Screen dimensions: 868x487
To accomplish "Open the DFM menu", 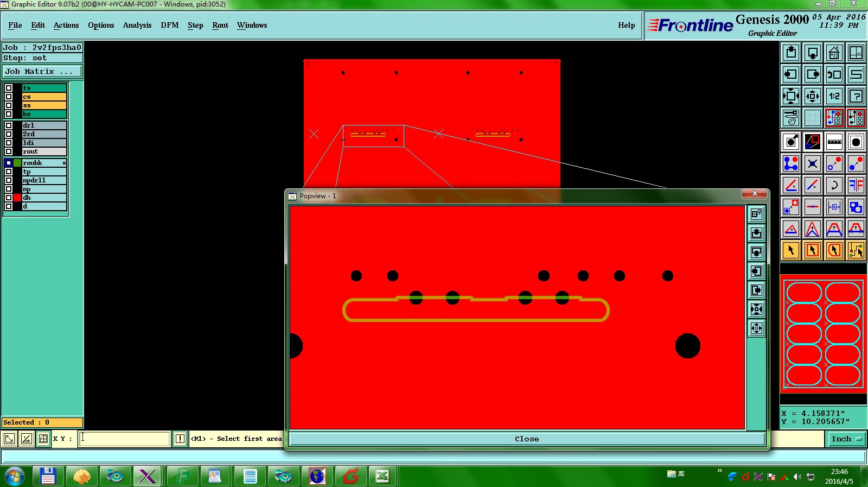I will click(x=170, y=25).
